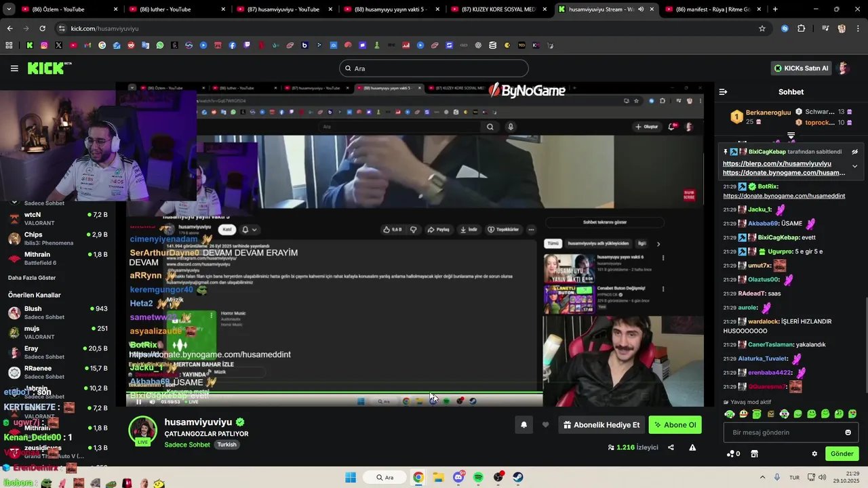The height and width of the screenshot is (488, 868).
Task: Go back to the previous page
Action: [9, 28]
